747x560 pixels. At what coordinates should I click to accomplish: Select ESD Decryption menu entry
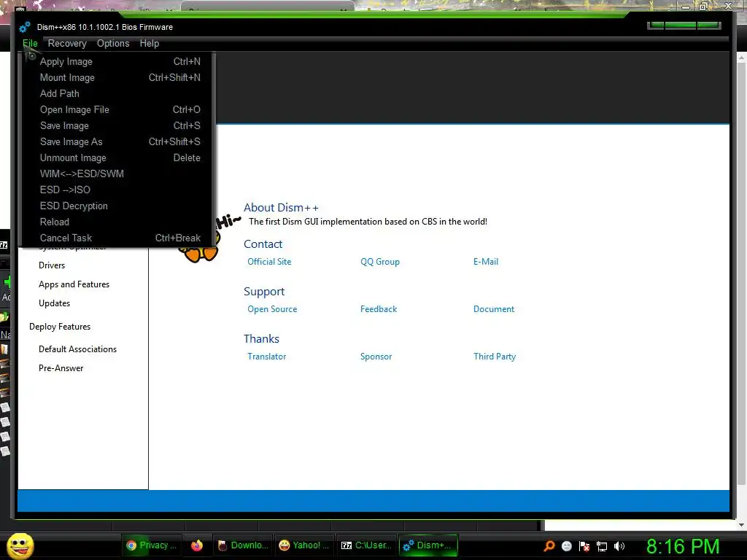tap(117, 206)
